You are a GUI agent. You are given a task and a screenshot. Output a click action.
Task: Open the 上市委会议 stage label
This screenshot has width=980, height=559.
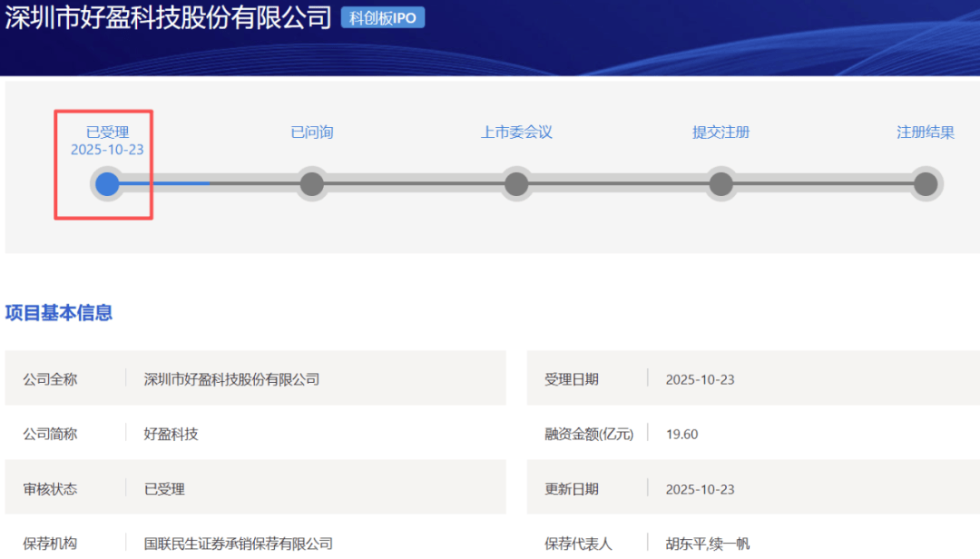pos(516,132)
